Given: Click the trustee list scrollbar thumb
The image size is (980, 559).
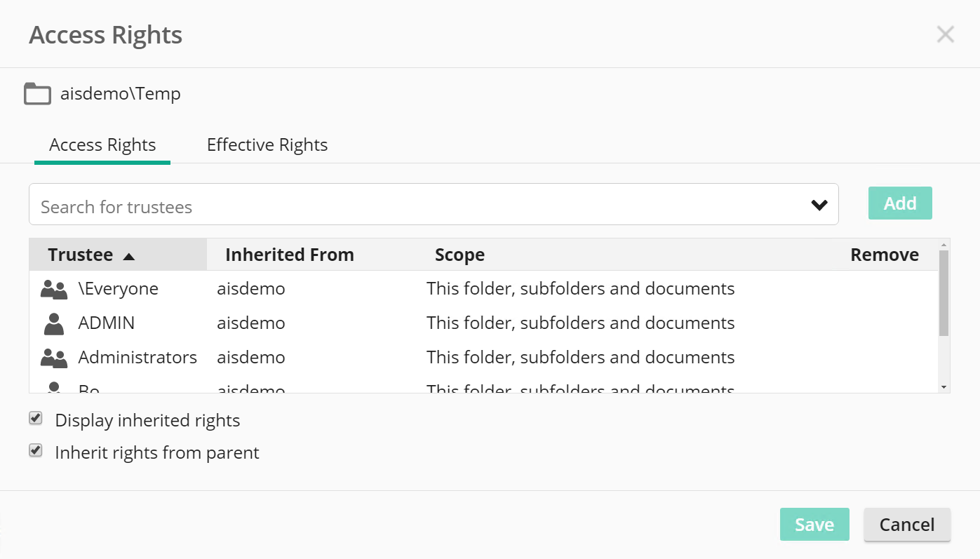Looking at the screenshot, I should click(944, 293).
